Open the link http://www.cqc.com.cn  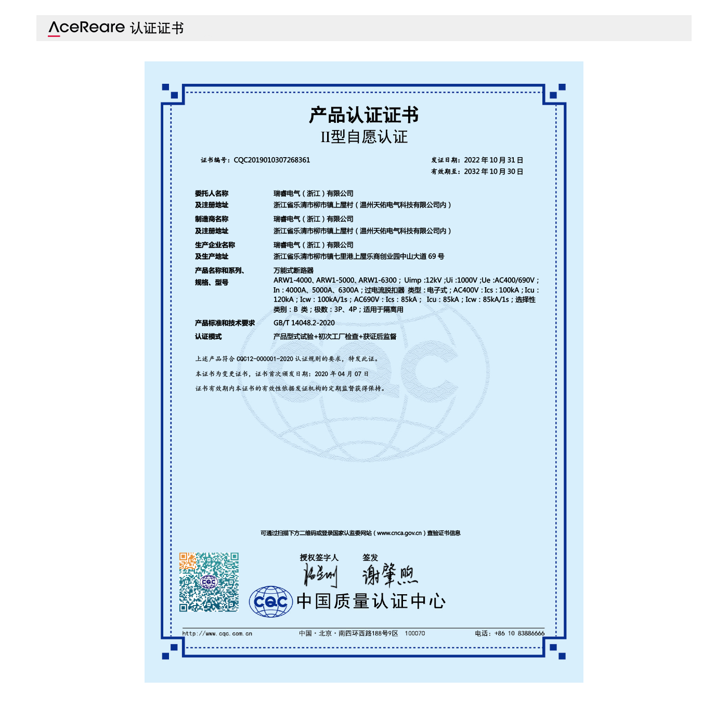pyautogui.click(x=217, y=634)
